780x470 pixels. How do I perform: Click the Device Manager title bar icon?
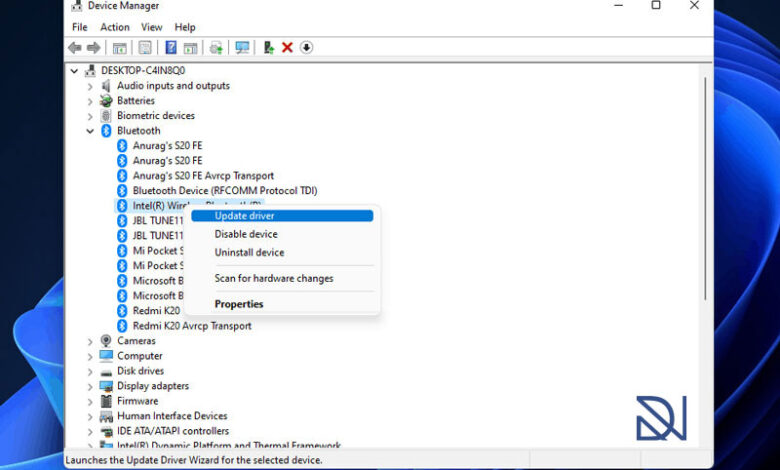click(x=77, y=5)
